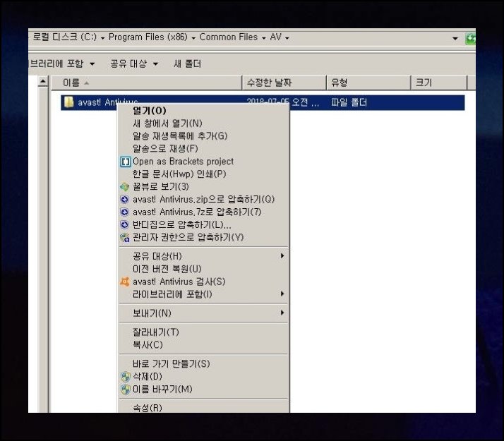Click the honeyview icon beside 꿀뷰로 보기
Screen dimensions: 504x441
(124, 186)
